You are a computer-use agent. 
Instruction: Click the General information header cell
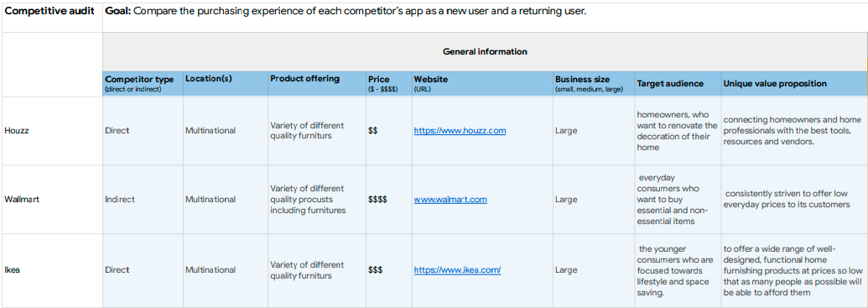coord(485,51)
